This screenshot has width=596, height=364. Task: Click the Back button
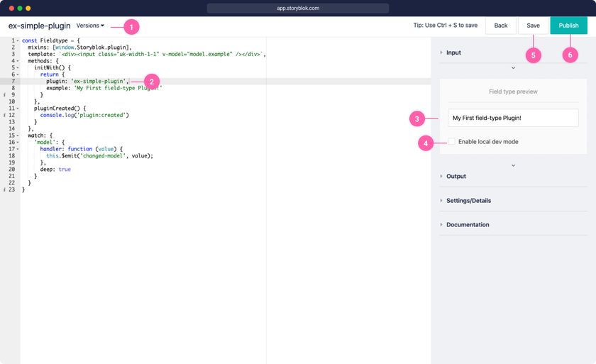point(501,26)
